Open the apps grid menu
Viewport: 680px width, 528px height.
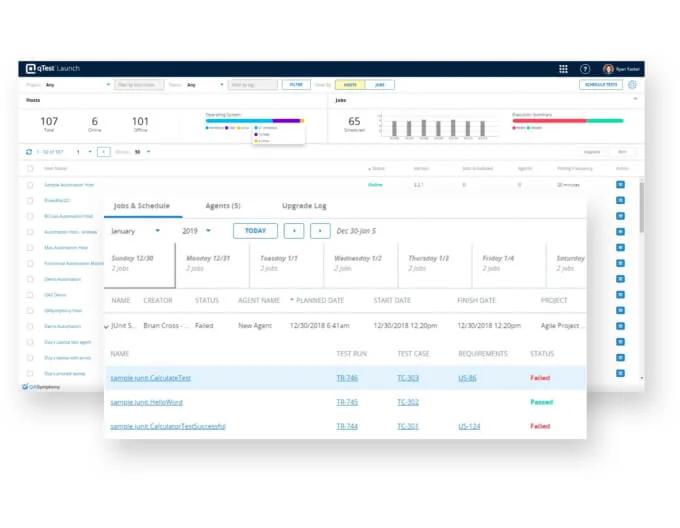(563, 69)
